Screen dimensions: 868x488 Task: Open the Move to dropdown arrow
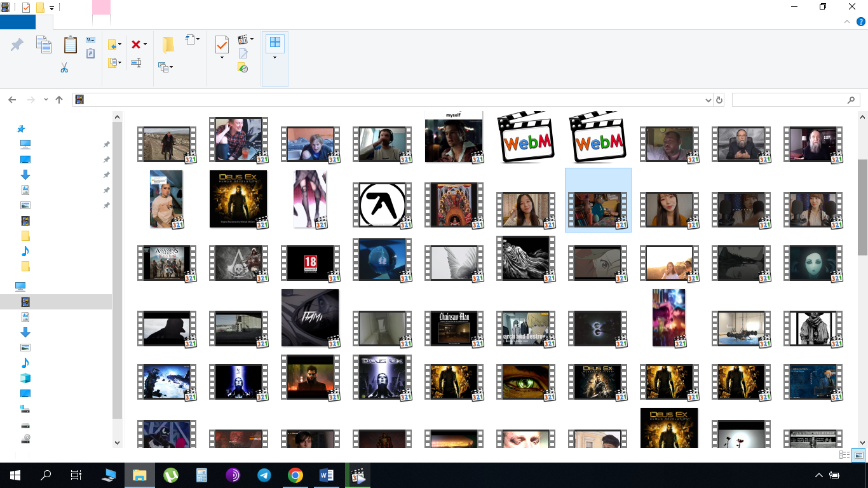click(119, 44)
